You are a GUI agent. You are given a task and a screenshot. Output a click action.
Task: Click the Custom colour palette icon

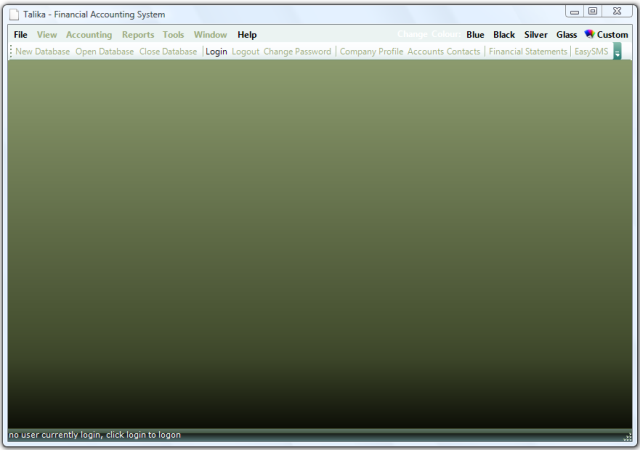(x=589, y=34)
